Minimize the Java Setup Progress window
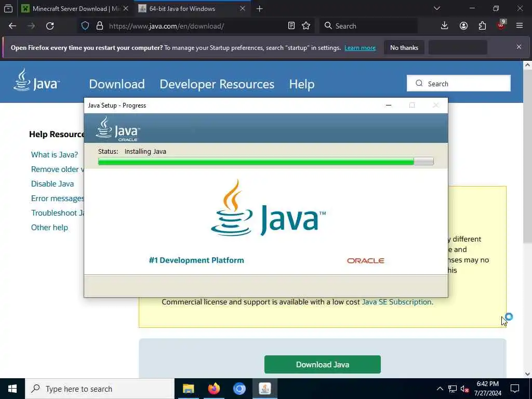The width and height of the screenshot is (532, 399). pos(389,105)
